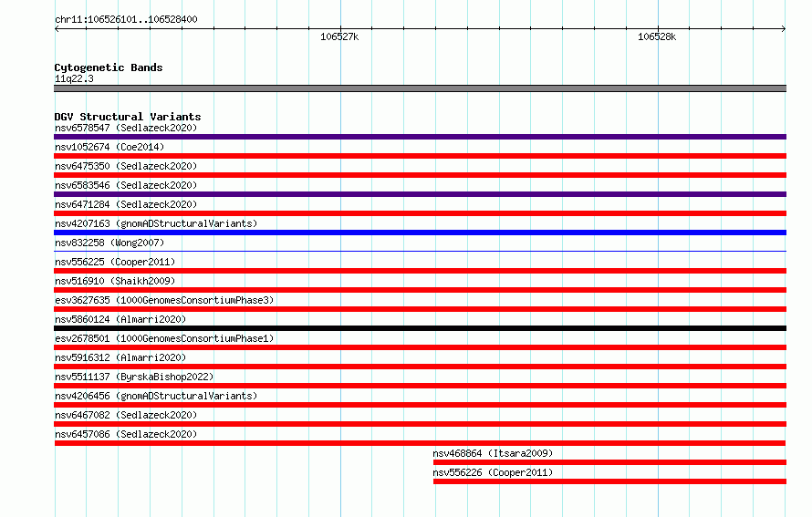The image size is (812, 517).
Task: Click the 11q22.3 band label
Action: tap(74, 78)
